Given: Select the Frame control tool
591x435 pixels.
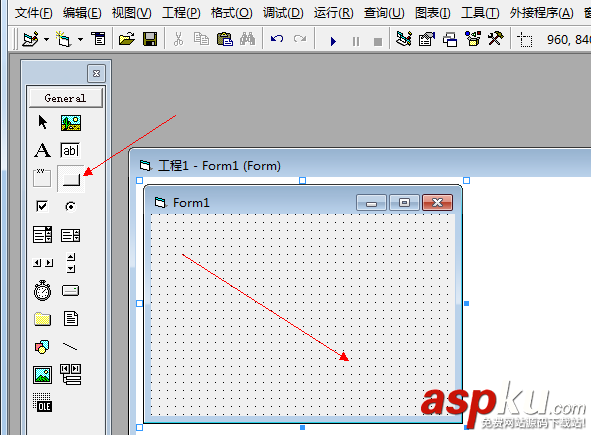Looking at the screenshot, I should point(42,178).
